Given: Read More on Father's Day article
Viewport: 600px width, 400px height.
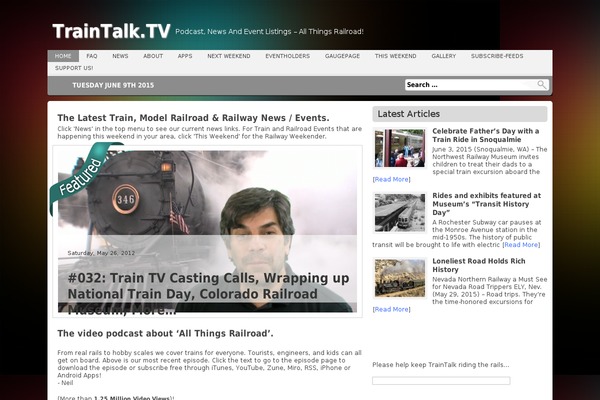Looking at the screenshot, I should (x=391, y=179).
